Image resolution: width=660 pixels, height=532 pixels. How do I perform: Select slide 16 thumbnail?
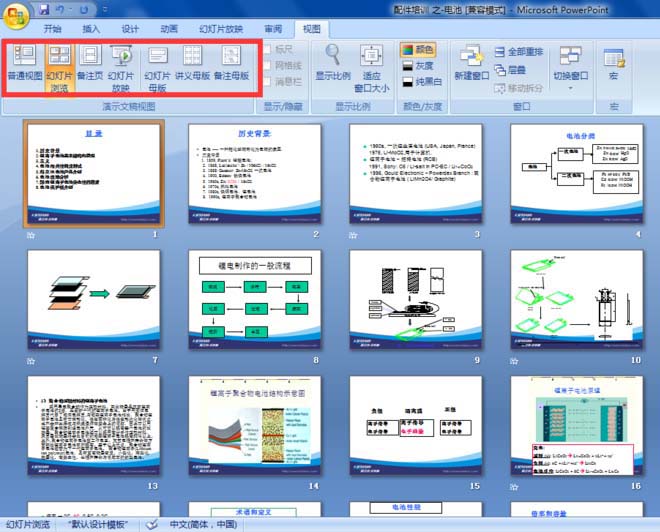tap(577, 426)
